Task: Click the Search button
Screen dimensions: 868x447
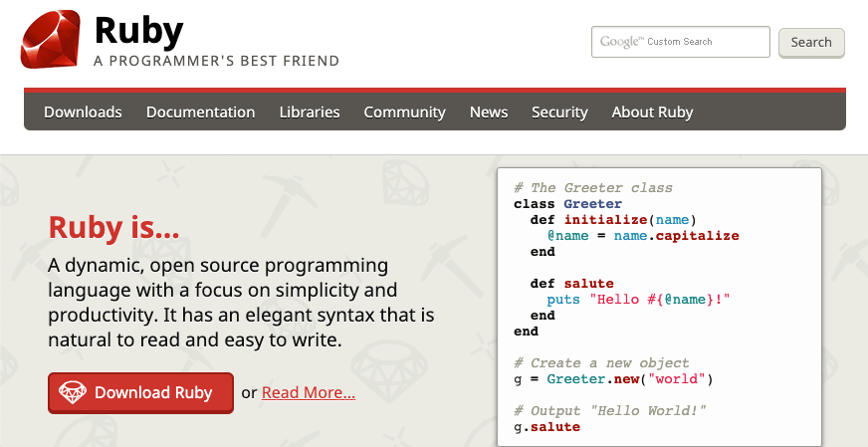Action: coord(811,43)
